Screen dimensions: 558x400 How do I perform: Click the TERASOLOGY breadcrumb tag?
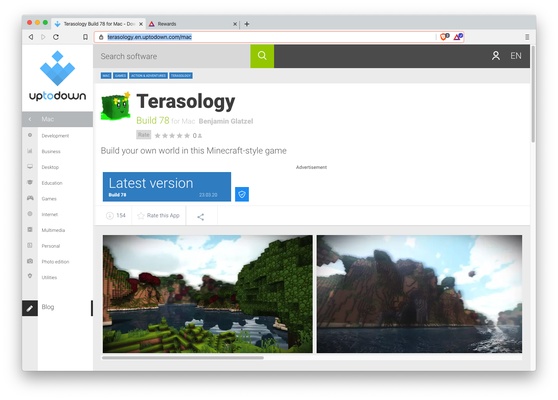(x=181, y=75)
